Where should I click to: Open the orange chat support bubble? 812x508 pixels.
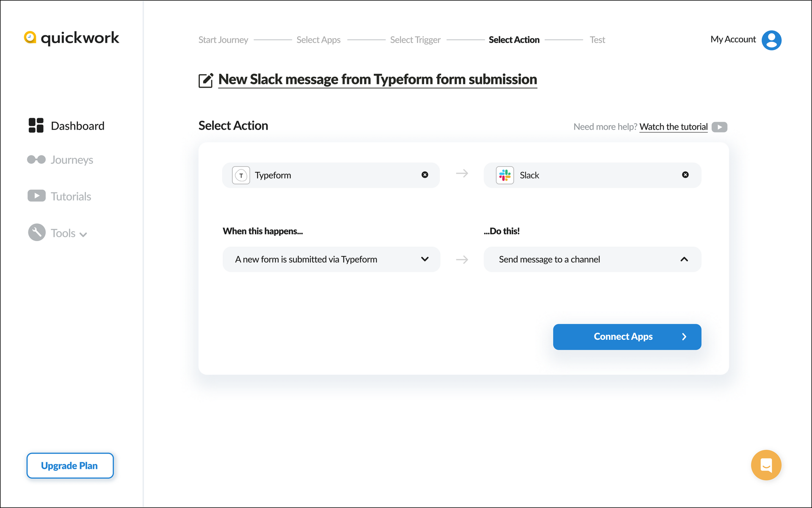[x=766, y=465]
